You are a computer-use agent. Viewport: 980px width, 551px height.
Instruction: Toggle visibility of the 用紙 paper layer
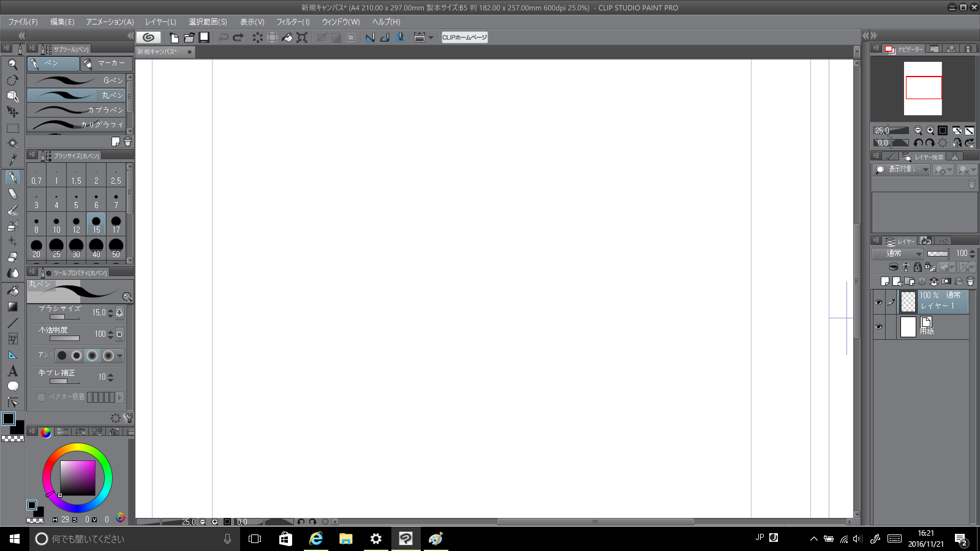[x=878, y=327]
